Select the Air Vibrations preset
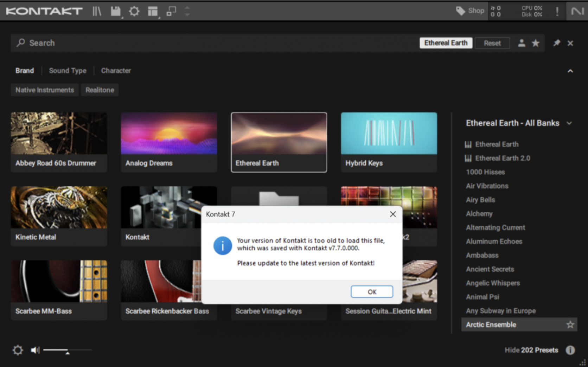 click(487, 186)
